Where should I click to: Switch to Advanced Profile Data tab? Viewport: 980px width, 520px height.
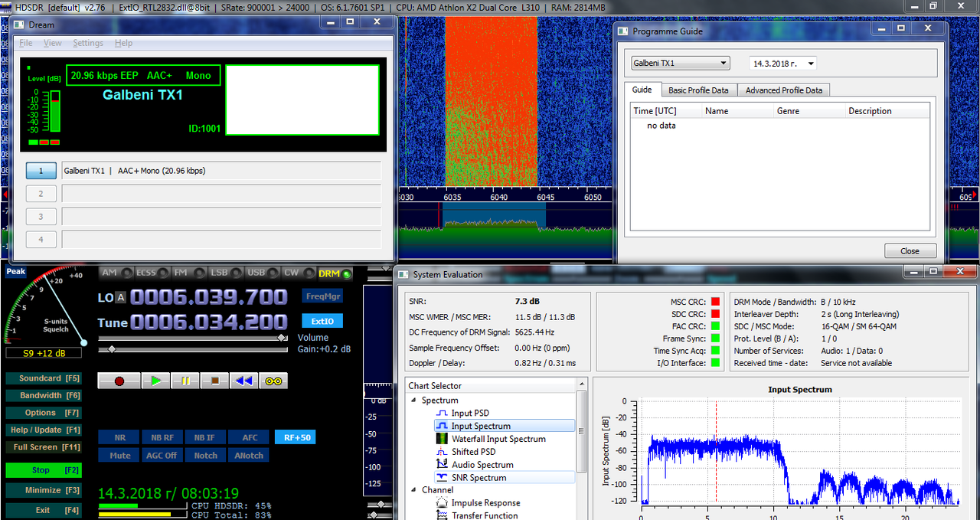tap(783, 90)
